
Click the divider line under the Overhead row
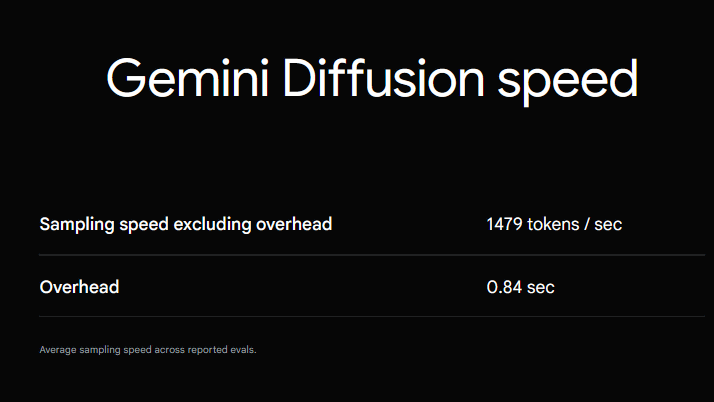coord(372,316)
